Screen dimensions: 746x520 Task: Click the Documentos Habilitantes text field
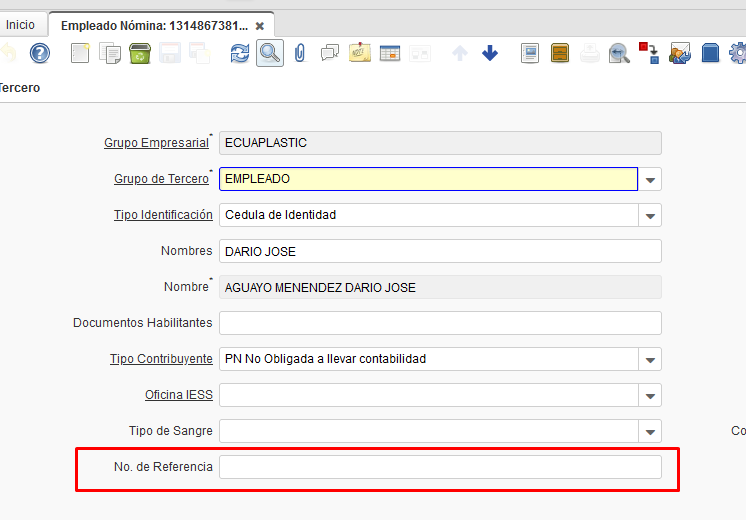click(x=440, y=323)
